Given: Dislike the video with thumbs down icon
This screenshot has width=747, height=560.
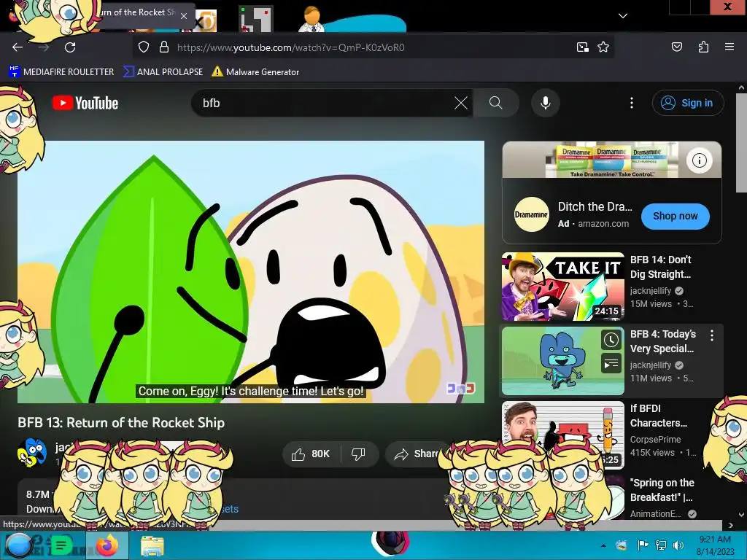Looking at the screenshot, I should tap(358, 454).
